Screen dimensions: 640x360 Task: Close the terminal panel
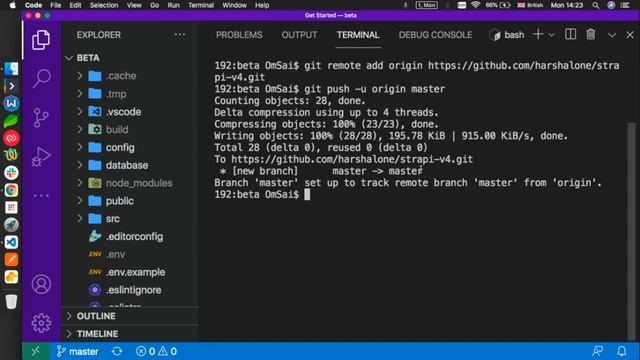tap(630, 35)
